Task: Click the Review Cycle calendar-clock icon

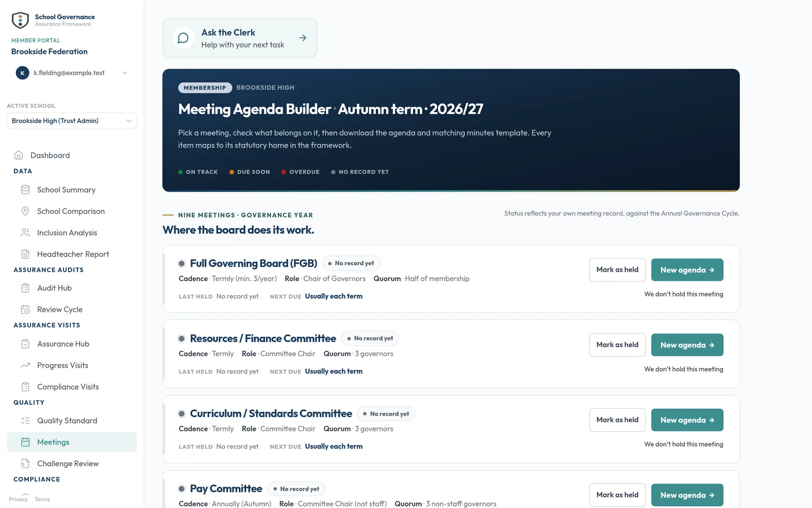Action: pos(25,309)
